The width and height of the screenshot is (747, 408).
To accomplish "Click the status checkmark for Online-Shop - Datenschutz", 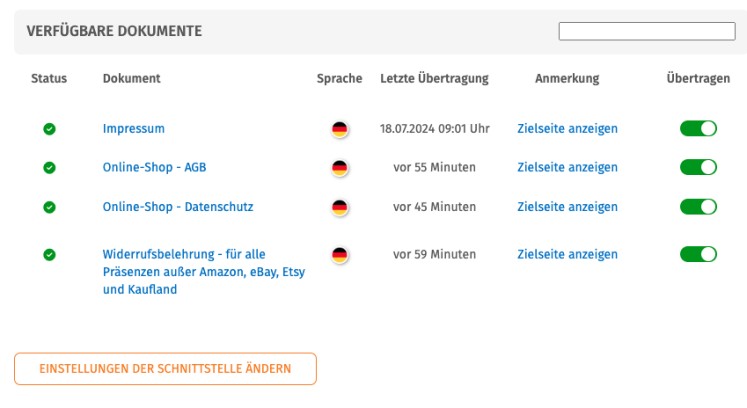I will click(49, 207).
